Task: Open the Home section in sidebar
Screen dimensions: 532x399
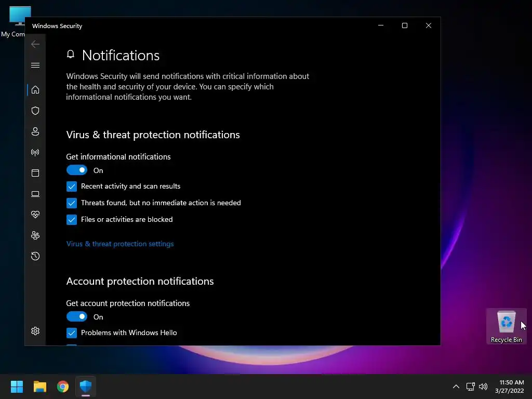Action: pyautogui.click(x=35, y=90)
